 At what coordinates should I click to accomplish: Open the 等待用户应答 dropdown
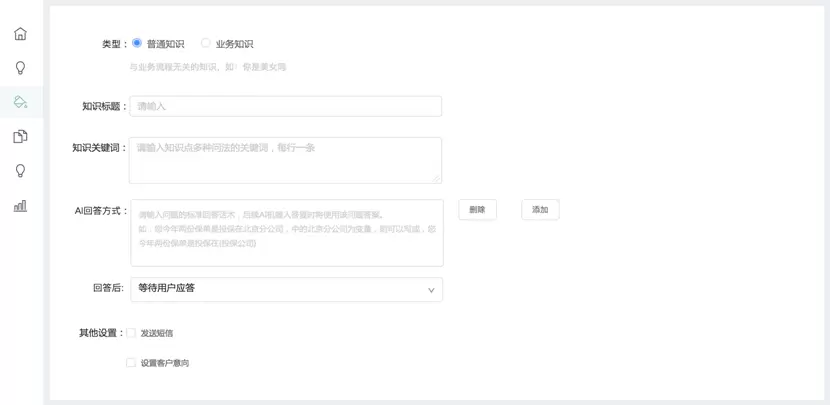(x=285, y=289)
